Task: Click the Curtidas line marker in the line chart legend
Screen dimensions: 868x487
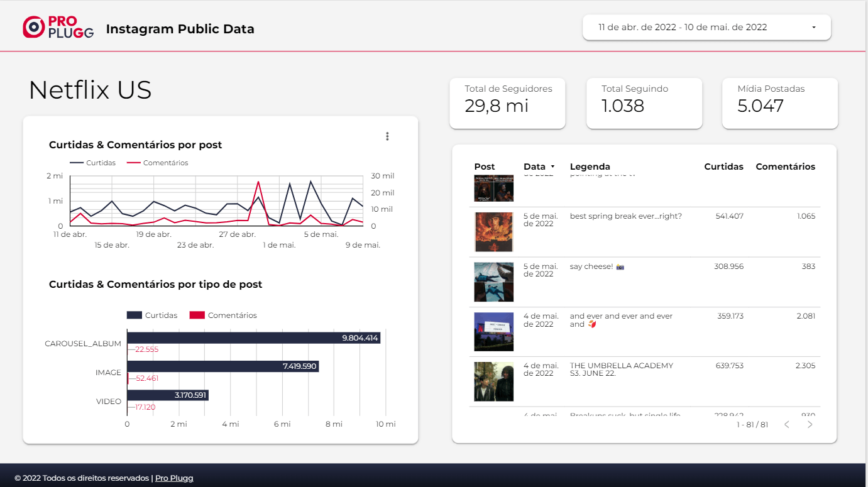Action: [77, 163]
